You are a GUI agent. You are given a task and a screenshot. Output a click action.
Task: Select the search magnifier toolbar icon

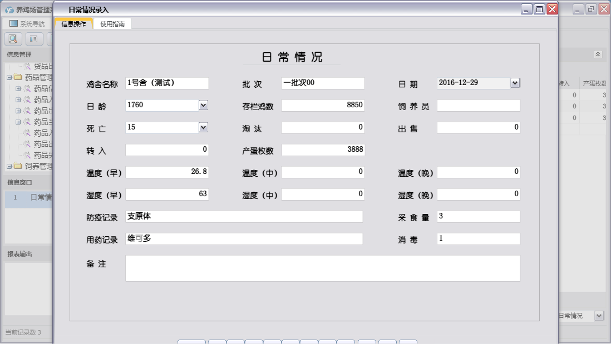tap(12, 38)
